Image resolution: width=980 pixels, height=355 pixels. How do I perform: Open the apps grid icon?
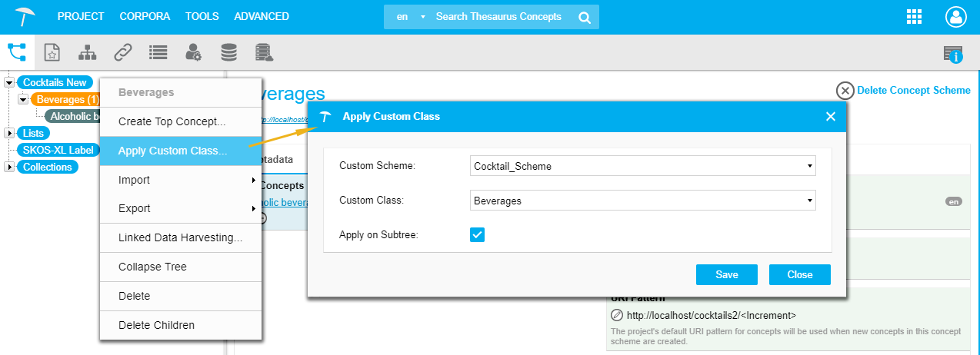915,17
